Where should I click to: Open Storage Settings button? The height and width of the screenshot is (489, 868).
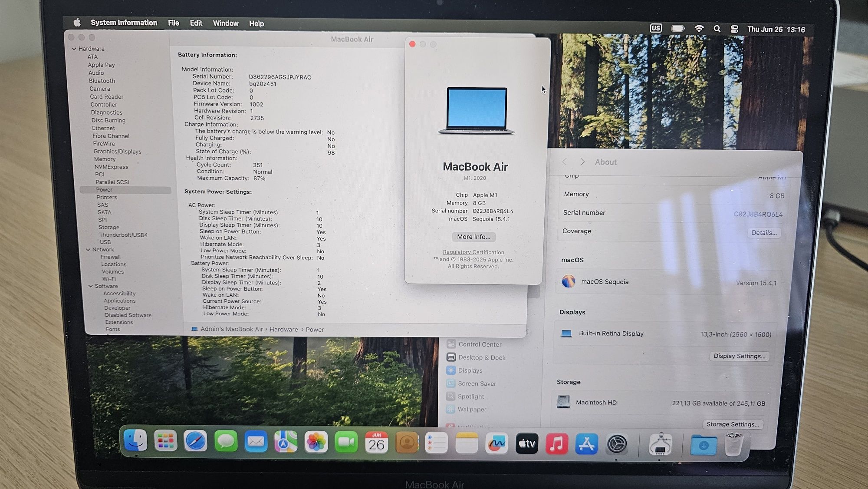(x=733, y=424)
